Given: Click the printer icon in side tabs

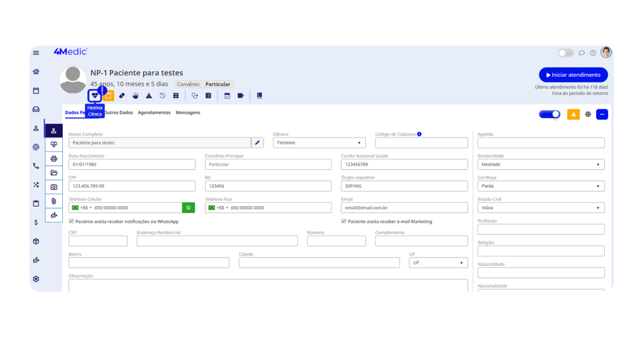Looking at the screenshot, I should pyautogui.click(x=54, y=159).
